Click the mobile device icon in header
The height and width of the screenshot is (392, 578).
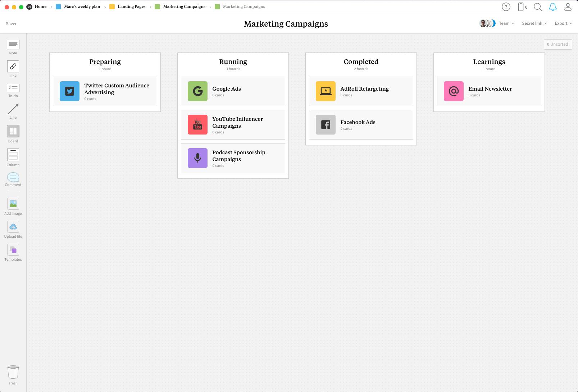coord(520,7)
